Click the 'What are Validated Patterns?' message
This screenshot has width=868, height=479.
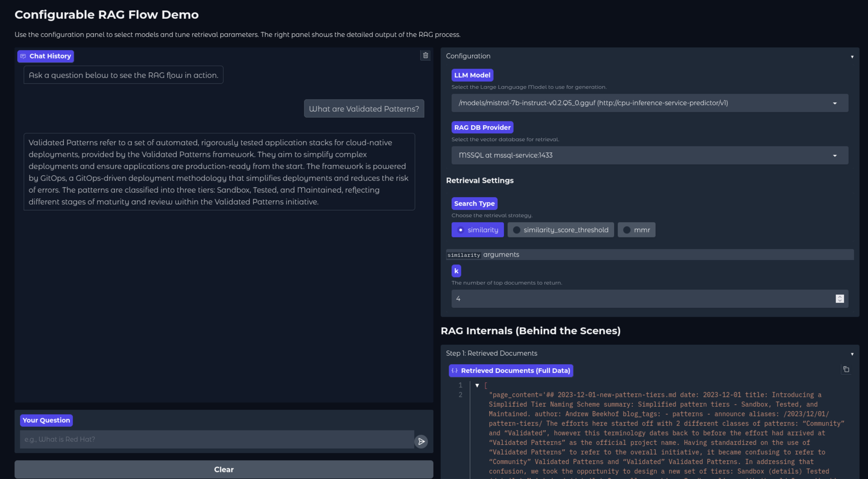coord(364,109)
